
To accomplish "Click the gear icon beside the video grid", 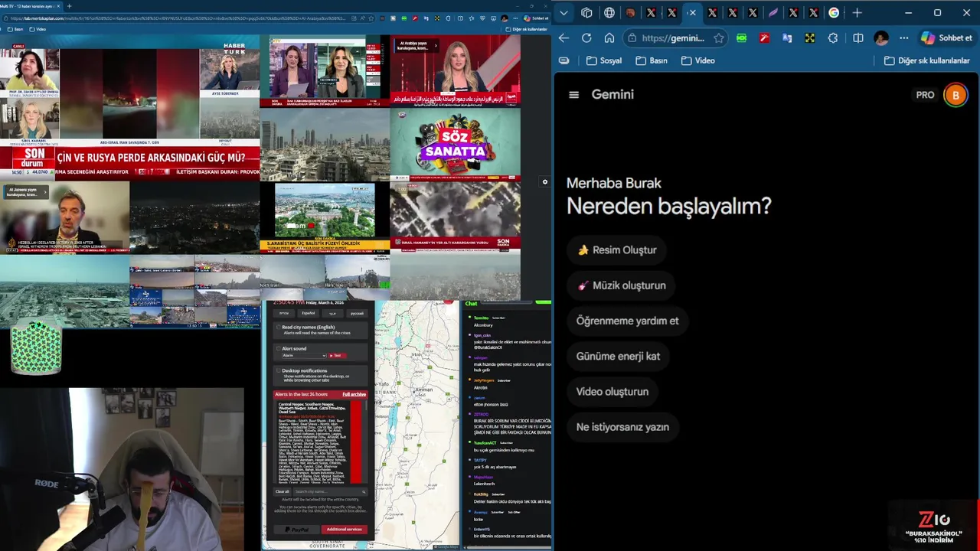I will [544, 182].
